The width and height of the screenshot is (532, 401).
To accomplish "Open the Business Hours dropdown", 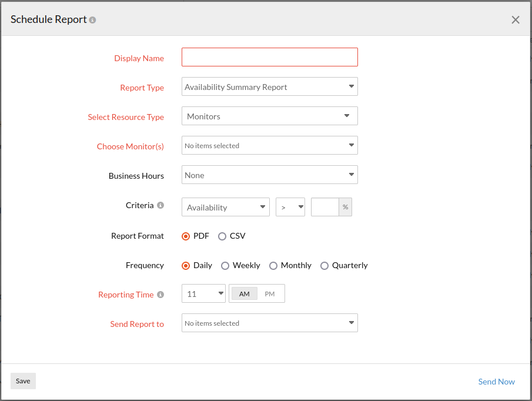I will point(270,175).
